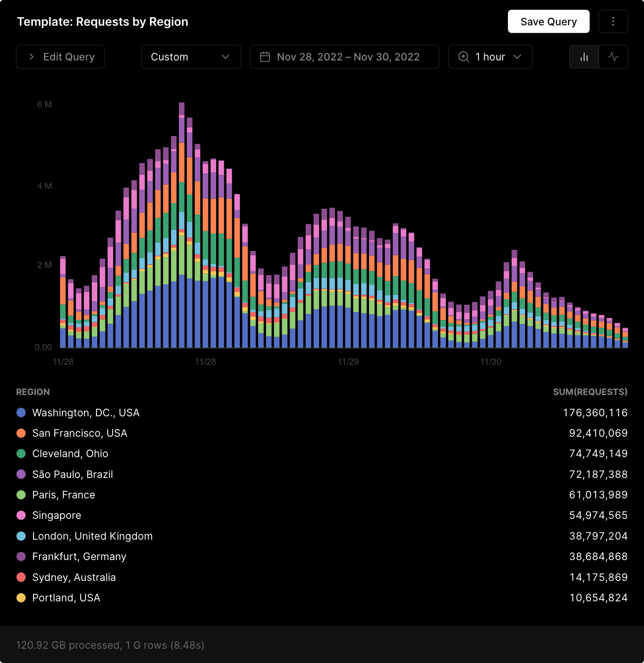Click the "120.92 GB processed" status text
Screen dimensions: 644x663
point(67,645)
